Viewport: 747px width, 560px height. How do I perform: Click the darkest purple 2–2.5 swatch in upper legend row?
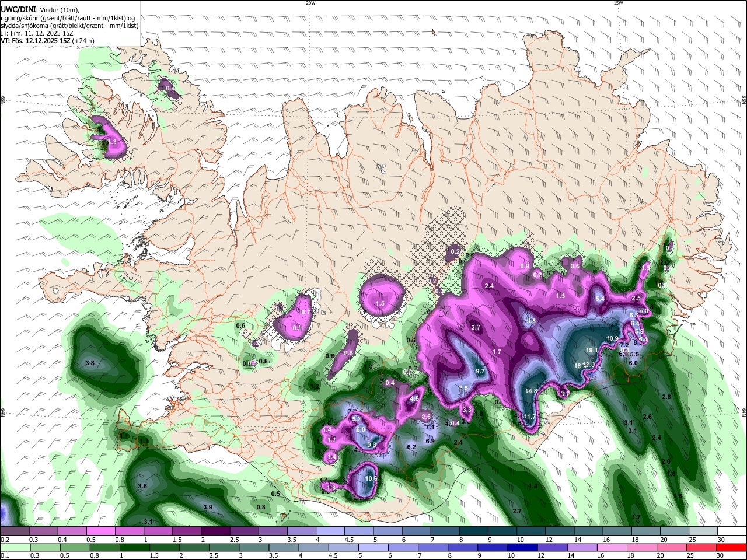coord(215,531)
